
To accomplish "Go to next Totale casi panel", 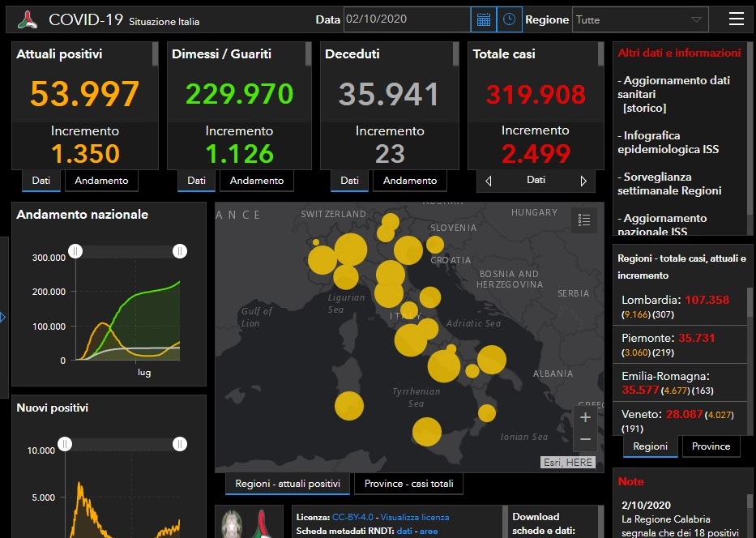I will coord(583,181).
